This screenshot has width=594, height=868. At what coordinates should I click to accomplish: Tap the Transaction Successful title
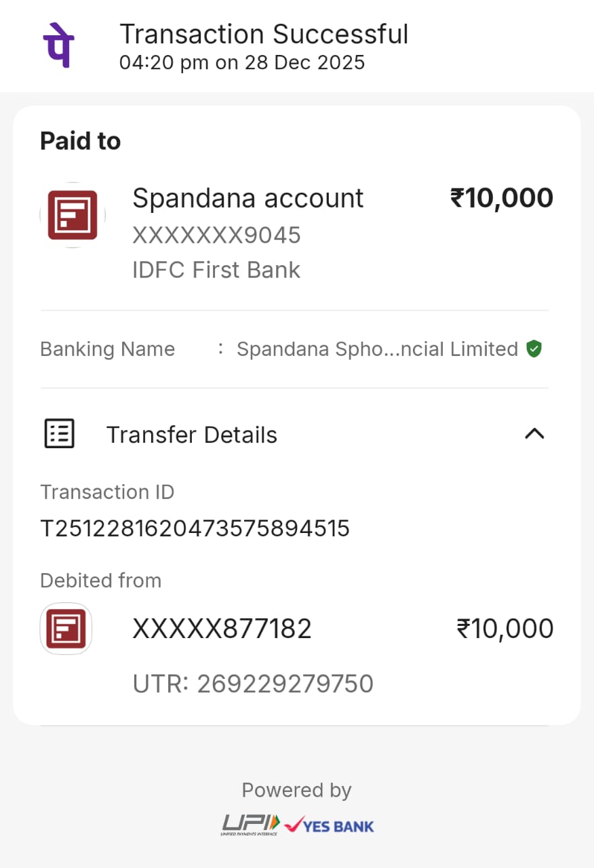264,34
